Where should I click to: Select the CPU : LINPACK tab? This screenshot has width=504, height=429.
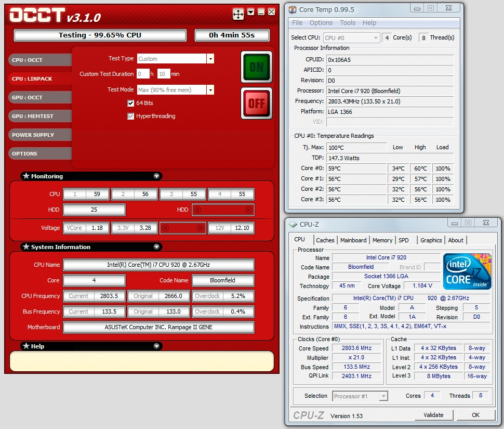click(40, 79)
